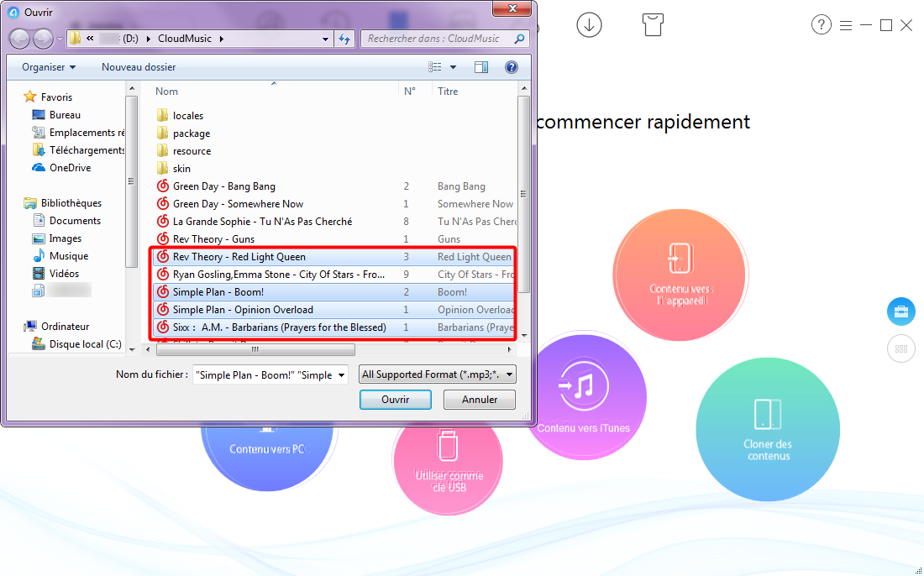Open the file format filter combo box

[438, 374]
